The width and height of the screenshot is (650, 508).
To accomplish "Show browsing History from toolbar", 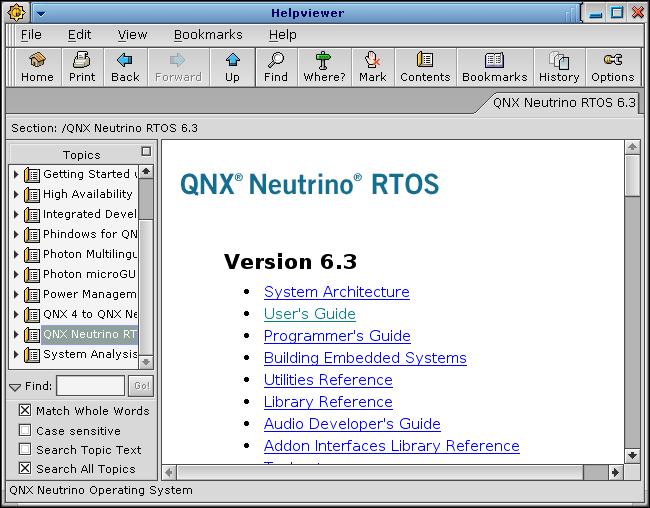I will click(x=559, y=67).
